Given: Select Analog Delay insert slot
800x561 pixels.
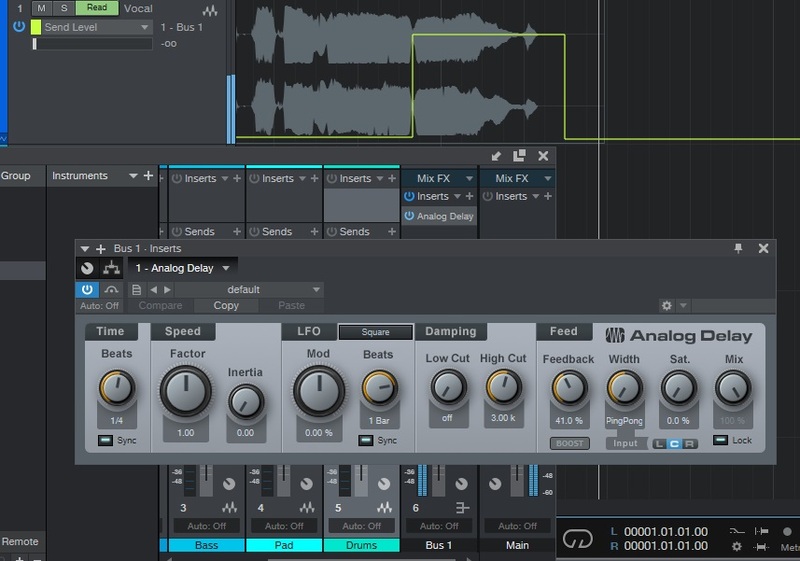Looking at the screenshot, I should click(x=439, y=216).
